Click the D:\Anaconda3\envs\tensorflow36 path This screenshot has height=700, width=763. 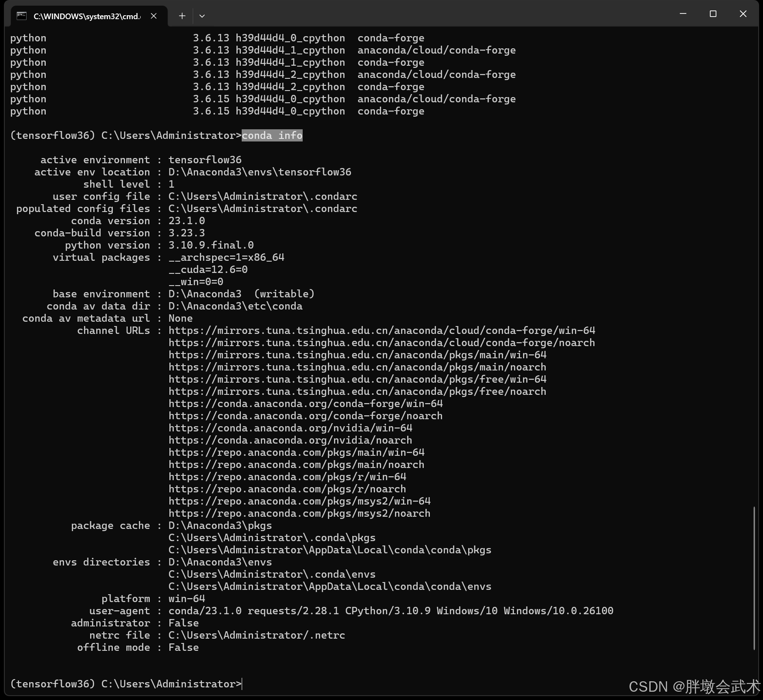tap(260, 172)
